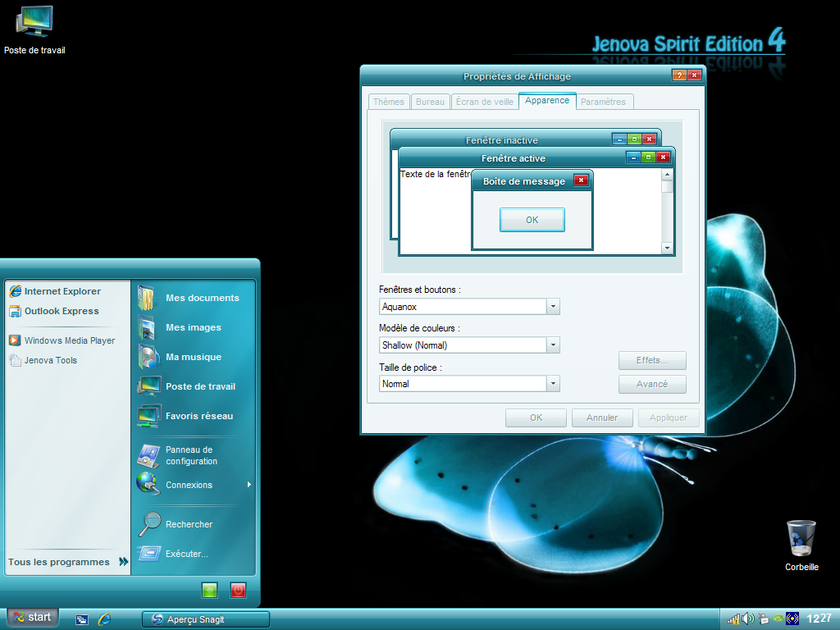Click the taskbar clock

coord(819,619)
